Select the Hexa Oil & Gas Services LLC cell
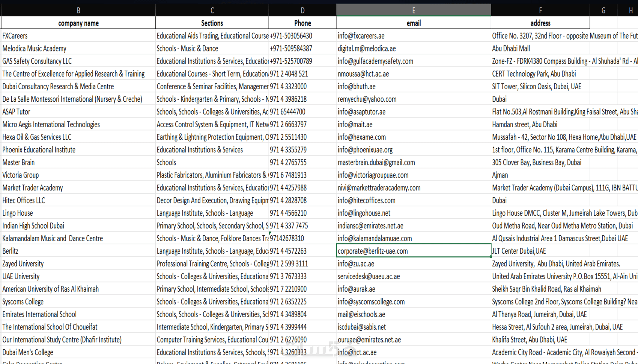The image size is (638, 364). tap(78, 137)
